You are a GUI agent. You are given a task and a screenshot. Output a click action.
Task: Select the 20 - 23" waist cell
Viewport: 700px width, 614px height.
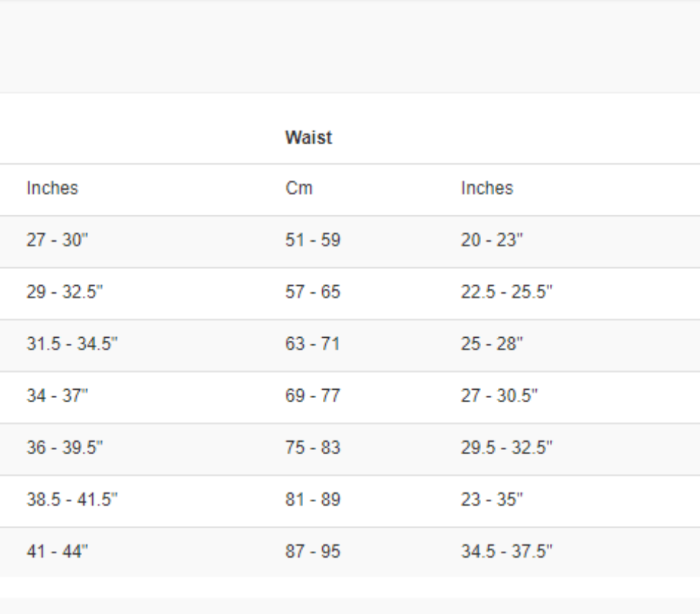491,241
